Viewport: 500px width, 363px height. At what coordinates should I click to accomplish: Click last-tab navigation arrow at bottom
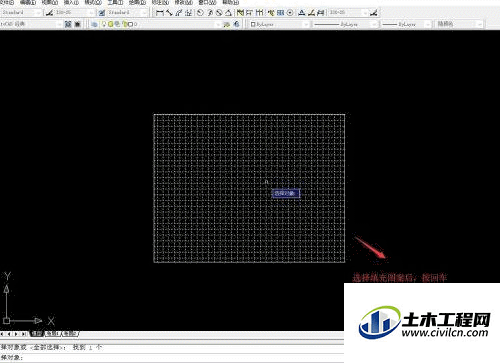[23, 334]
